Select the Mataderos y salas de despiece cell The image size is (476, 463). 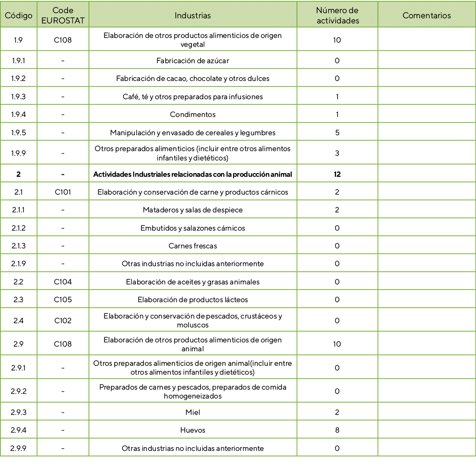(192, 210)
